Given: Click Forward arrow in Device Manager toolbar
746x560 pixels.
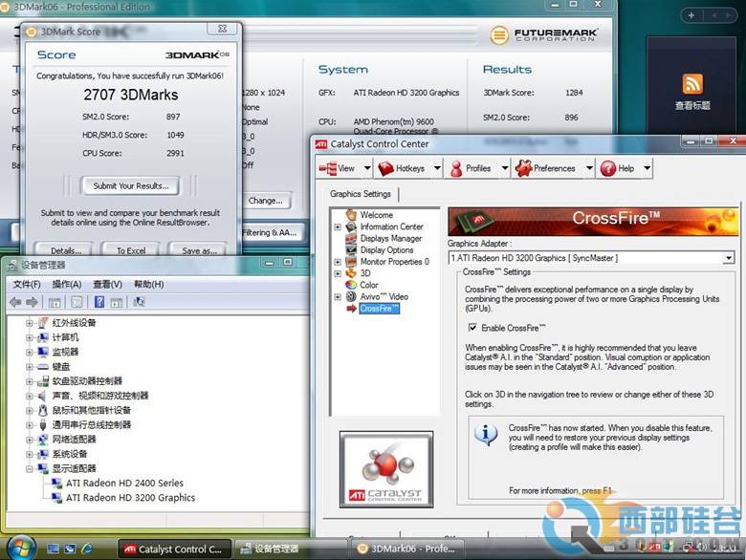Looking at the screenshot, I should coord(32,302).
